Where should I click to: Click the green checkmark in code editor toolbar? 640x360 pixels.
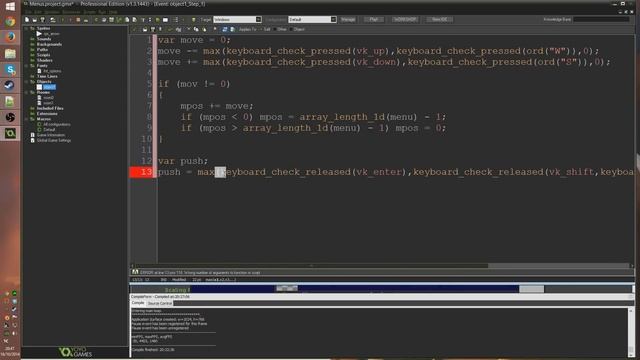point(135,29)
